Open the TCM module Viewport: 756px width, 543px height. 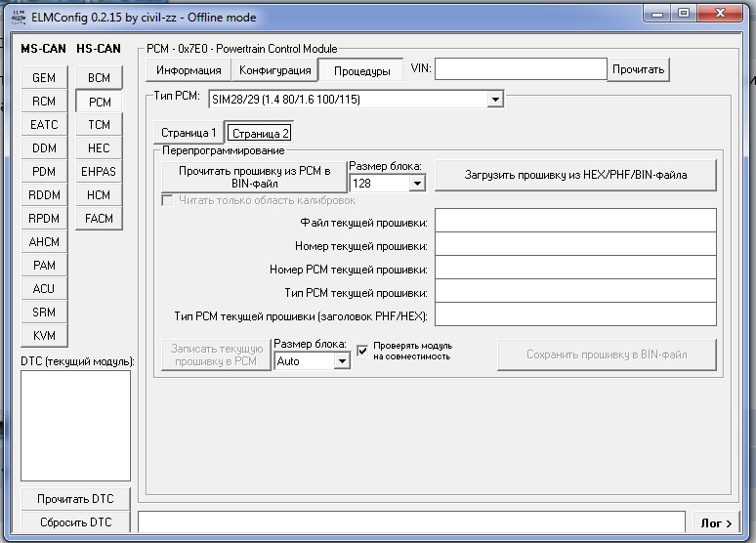pos(99,124)
